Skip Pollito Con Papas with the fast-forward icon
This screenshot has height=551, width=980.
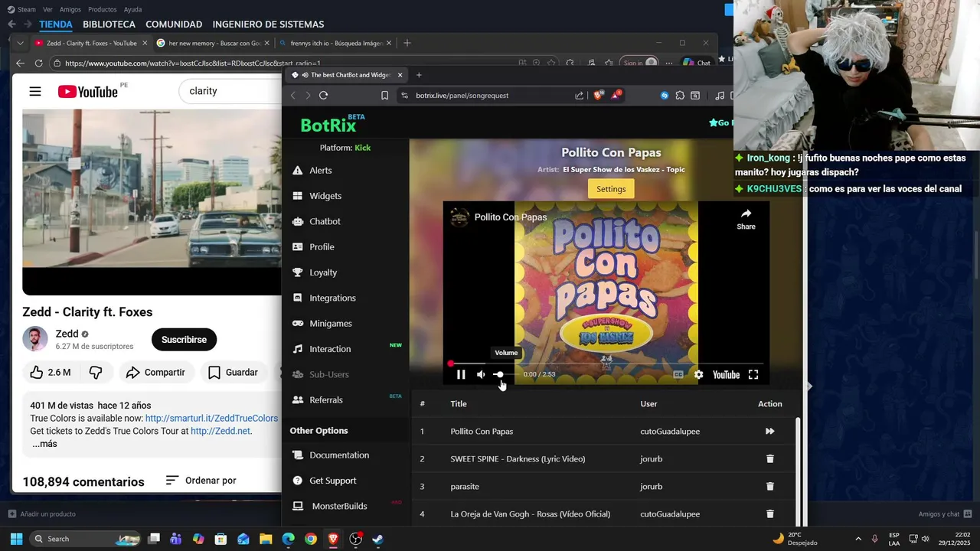[x=769, y=432]
